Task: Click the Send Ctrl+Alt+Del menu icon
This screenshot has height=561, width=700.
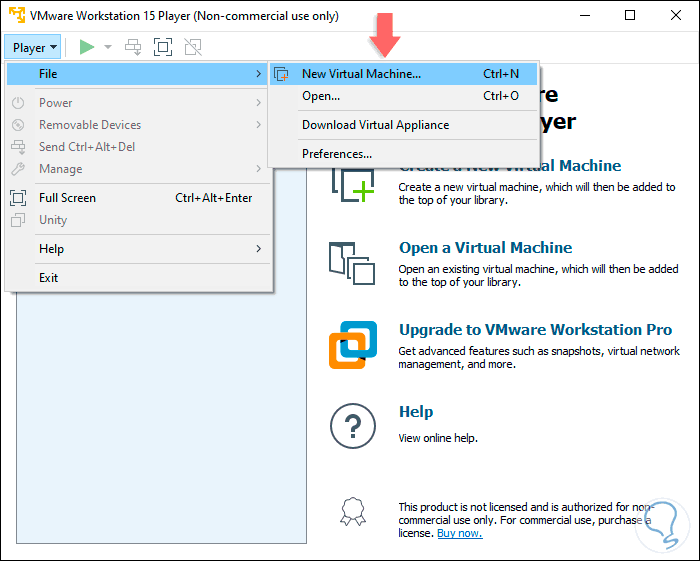Action: point(18,147)
